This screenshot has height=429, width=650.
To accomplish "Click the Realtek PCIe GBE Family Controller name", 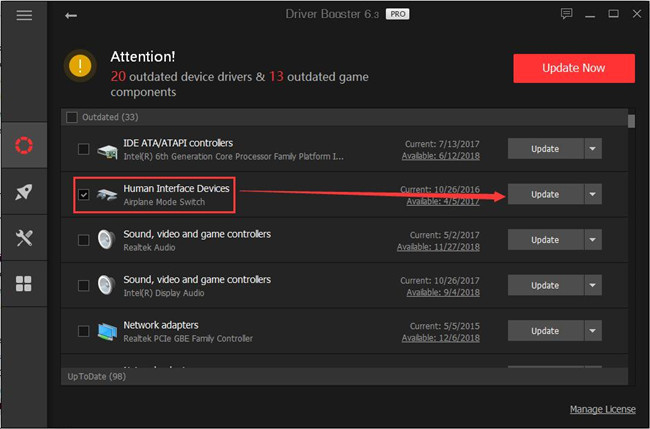I will tap(188, 339).
